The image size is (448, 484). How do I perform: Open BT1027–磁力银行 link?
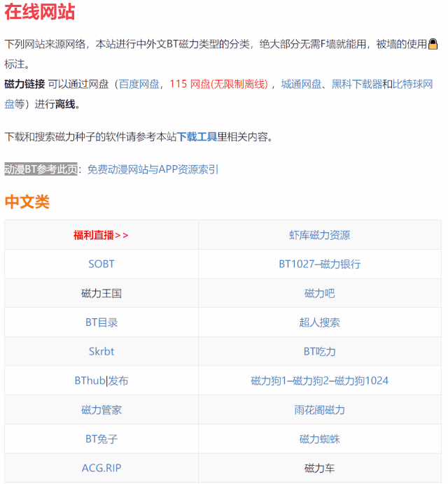coord(319,264)
